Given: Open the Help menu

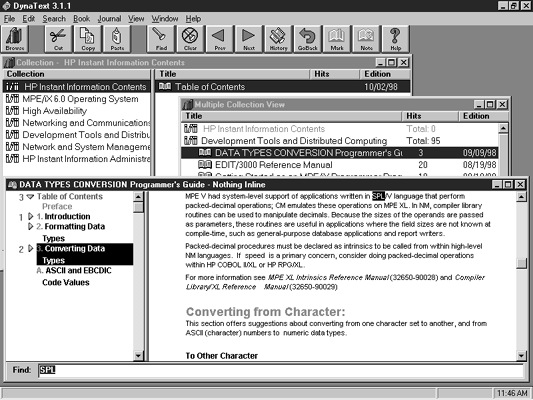Looking at the screenshot, I should point(193,19).
